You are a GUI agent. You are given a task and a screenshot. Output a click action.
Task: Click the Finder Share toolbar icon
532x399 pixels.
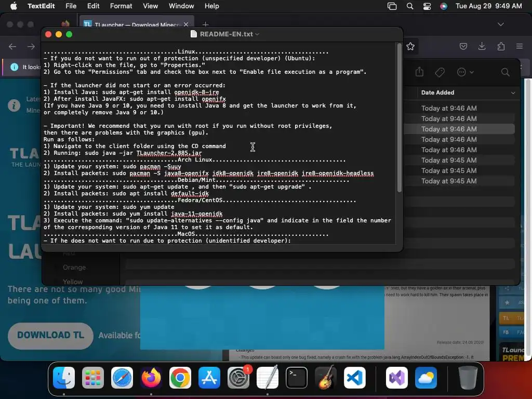419,72
